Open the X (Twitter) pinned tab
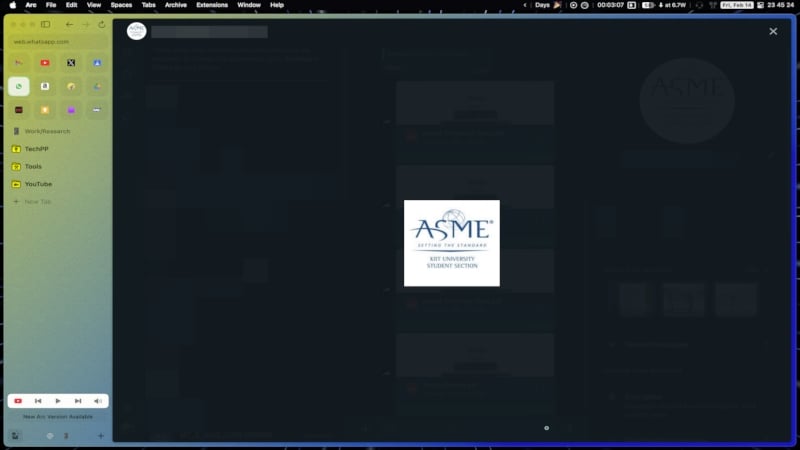Image resolution: width=800 pixels, height=450 pixels. (x=71, y=63)
